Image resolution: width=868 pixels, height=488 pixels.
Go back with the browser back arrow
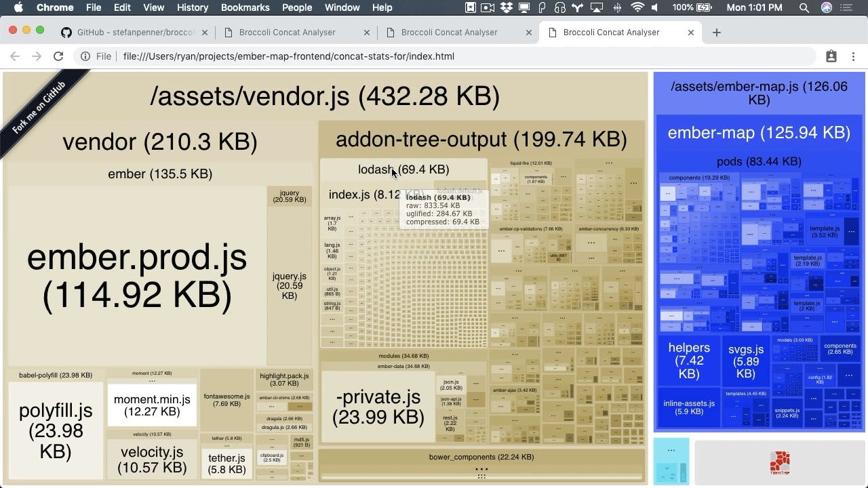pyautogui.click(x=15, y=56)
